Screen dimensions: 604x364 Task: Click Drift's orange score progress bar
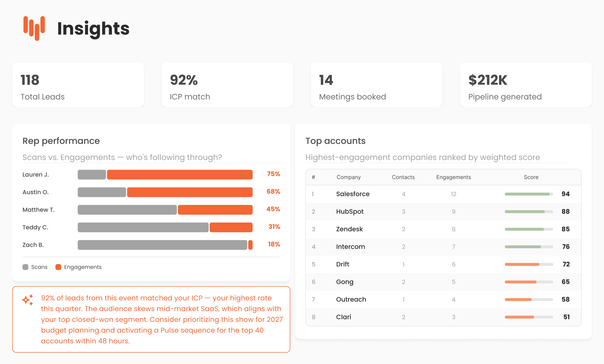point(522,264)
